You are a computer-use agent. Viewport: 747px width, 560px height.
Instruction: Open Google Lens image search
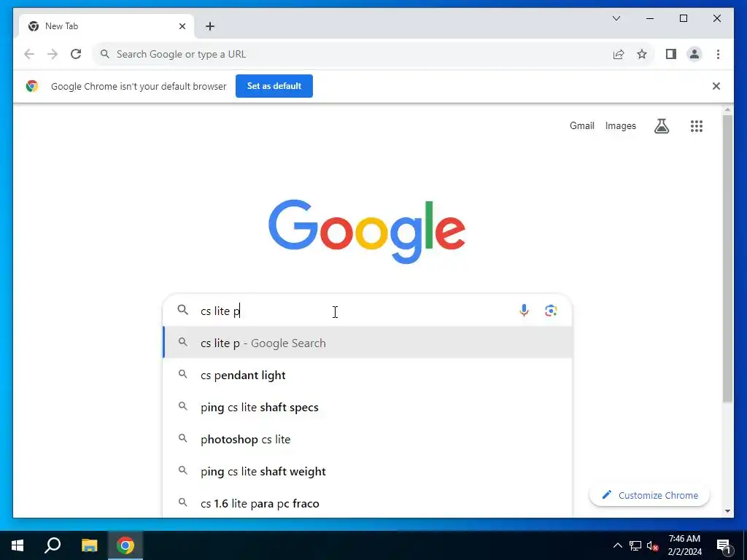click(551, 311)
